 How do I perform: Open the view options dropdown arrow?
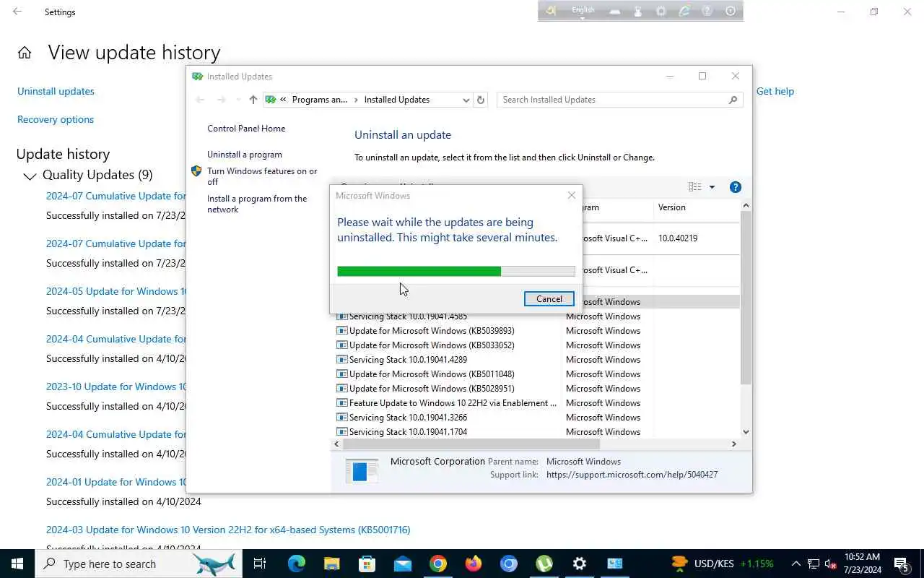point(712,187)
